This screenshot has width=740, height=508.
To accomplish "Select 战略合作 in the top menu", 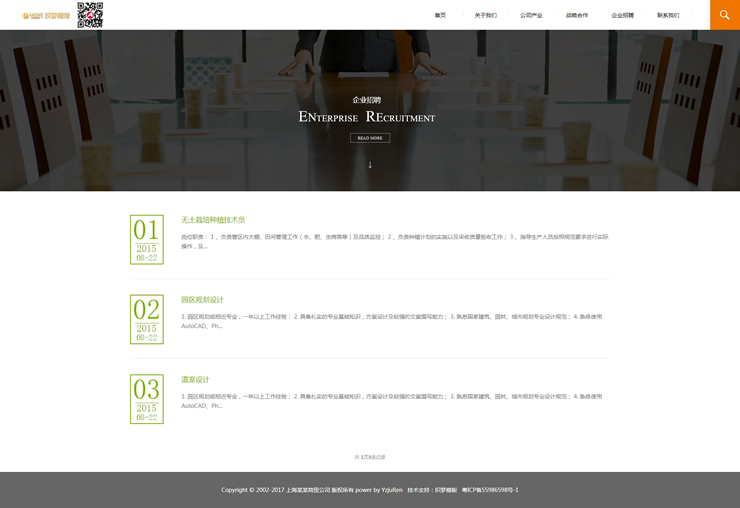I will point(577,16).
